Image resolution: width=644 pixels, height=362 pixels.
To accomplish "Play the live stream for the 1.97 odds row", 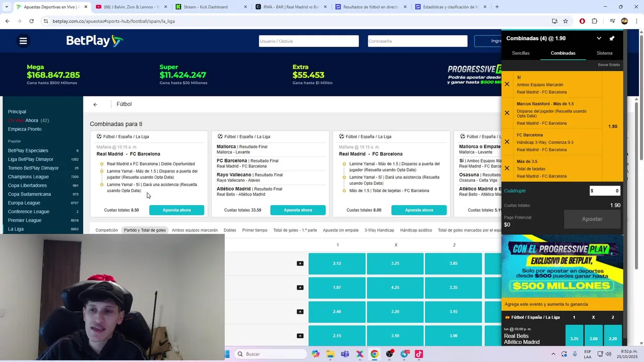I will [300, 288].
